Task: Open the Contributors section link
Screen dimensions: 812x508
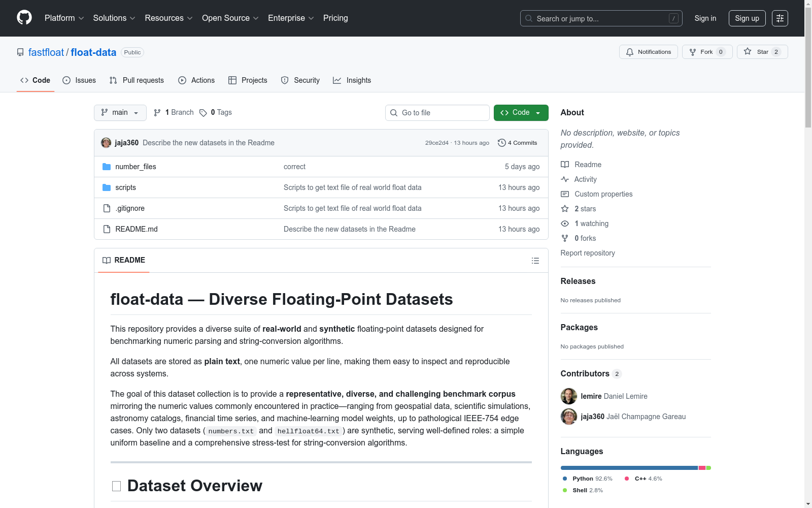Action: click(591, 373)
